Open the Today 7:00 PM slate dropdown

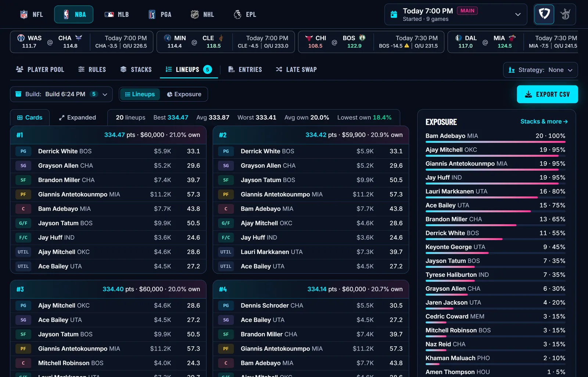click(456, 15)
